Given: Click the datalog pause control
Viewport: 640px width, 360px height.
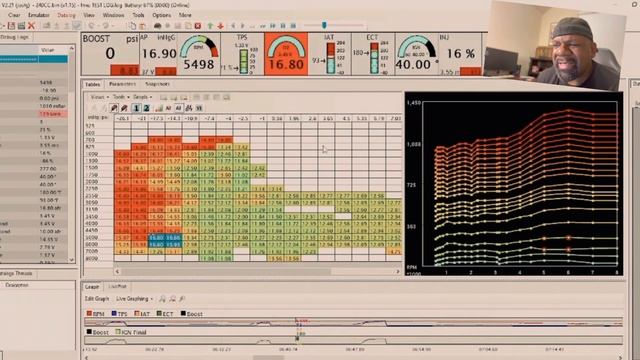Looking at the screenshot, I should point(283,26).
